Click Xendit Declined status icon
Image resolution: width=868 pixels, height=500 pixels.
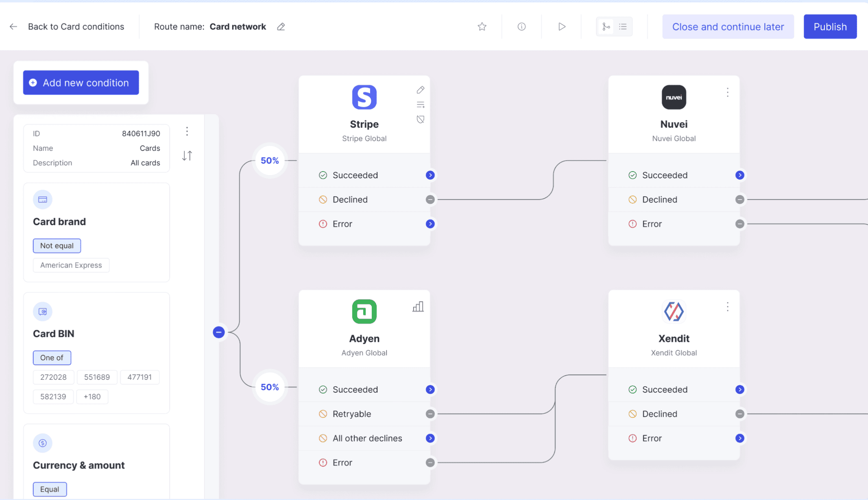coord(632,414)
